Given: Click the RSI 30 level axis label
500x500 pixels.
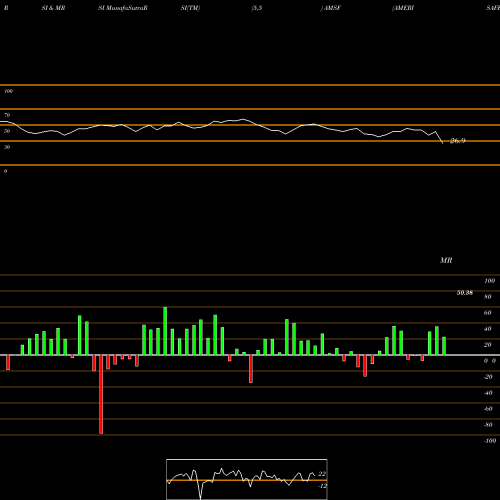Looking at the screenshot, I should (7, 147).
